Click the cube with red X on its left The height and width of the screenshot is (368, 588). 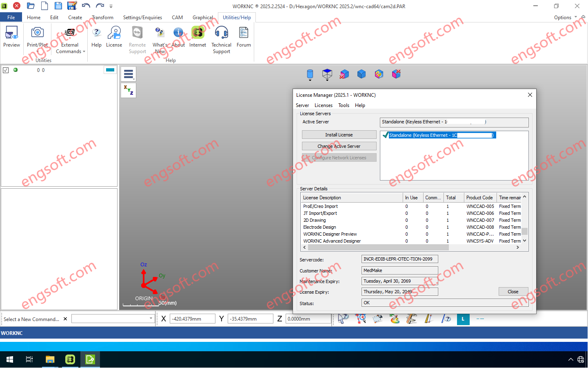344,74
